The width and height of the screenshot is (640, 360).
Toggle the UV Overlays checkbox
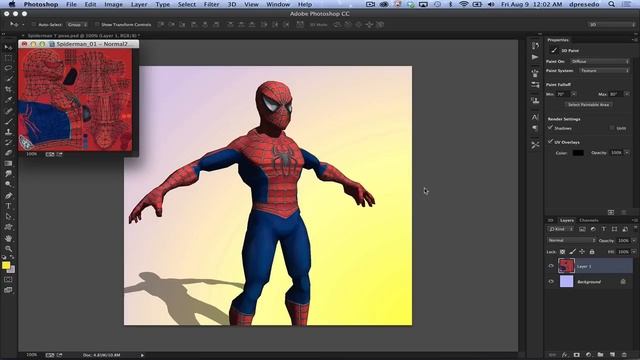(x=550, y=142)
